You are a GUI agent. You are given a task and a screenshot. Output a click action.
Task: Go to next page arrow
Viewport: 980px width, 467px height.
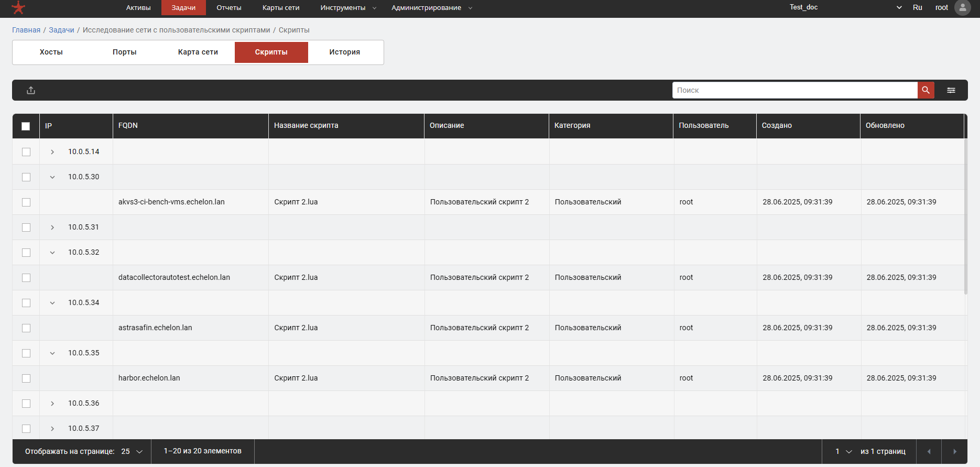click(x=954, y=451)
